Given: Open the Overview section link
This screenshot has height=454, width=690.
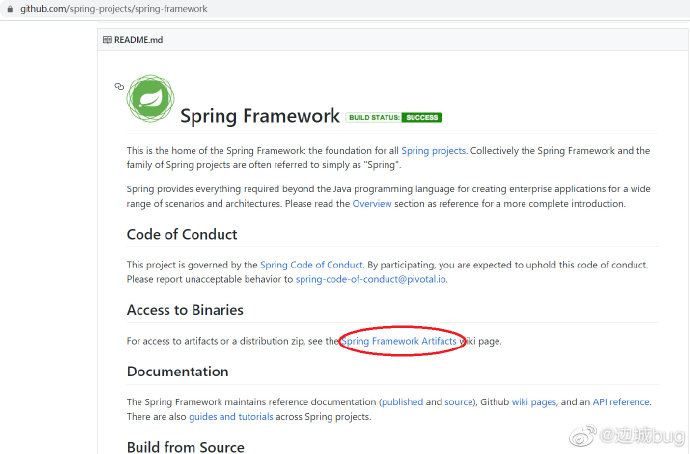Looking at the screenshot, I should coord(372,204).
